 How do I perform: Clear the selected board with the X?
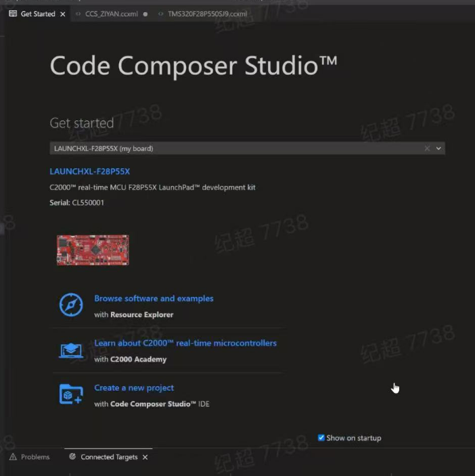[x=427, y=148]
